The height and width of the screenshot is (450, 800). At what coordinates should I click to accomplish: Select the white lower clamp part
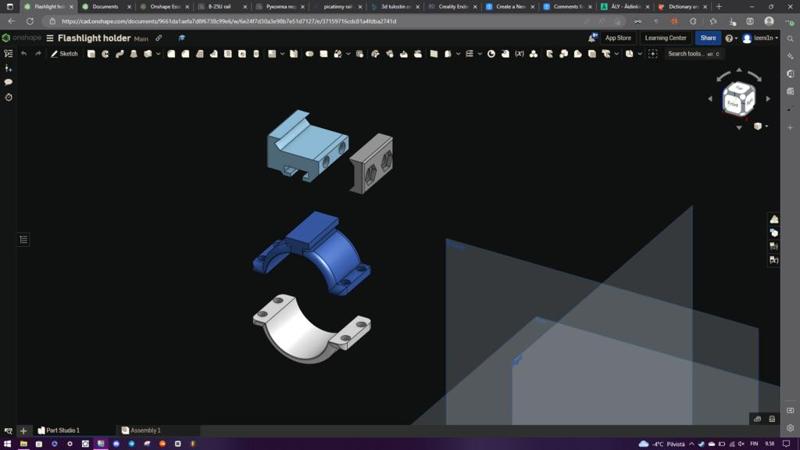click(311, 329)
